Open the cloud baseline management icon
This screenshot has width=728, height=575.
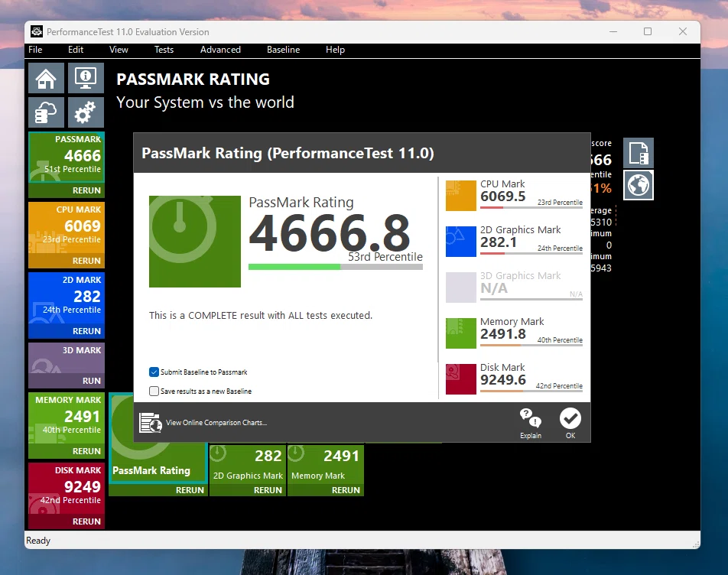(46, 112)
